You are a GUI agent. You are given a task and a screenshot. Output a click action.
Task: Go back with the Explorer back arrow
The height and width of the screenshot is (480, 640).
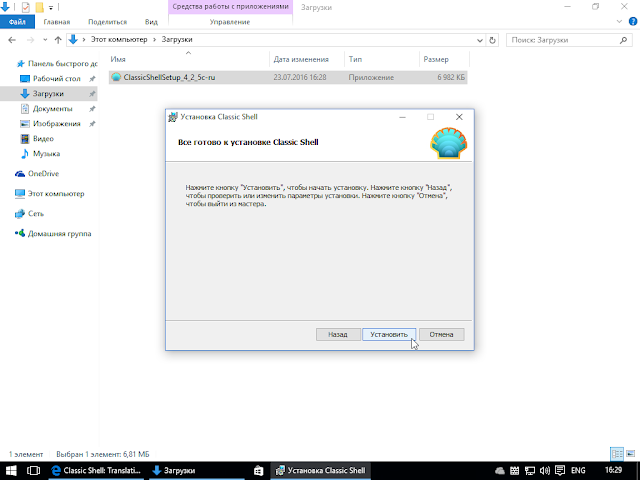[x=12, y=40]
